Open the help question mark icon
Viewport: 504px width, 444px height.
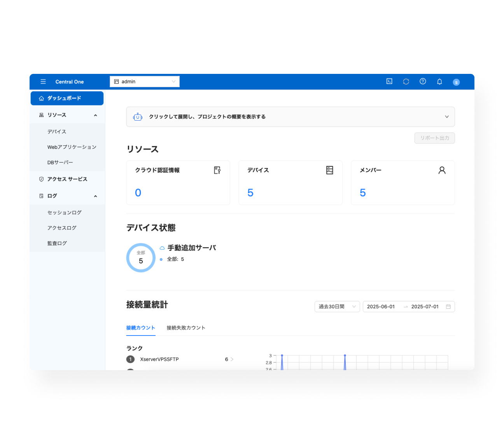[423, 81]
